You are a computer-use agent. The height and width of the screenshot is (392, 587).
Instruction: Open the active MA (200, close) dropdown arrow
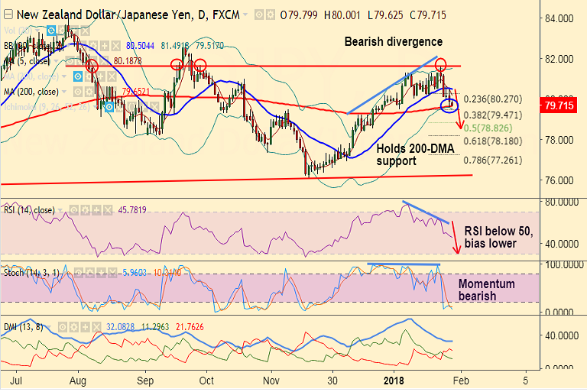click(x=64, y=92)
